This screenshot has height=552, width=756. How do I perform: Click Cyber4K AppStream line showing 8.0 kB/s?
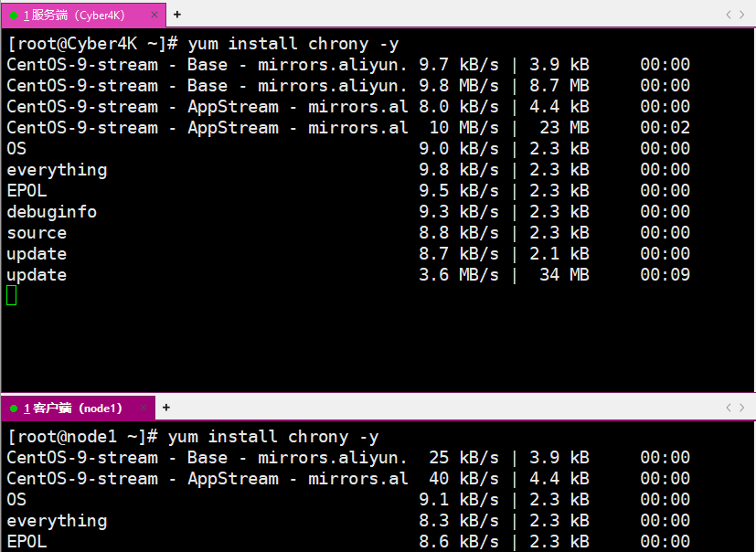point(348,107)
